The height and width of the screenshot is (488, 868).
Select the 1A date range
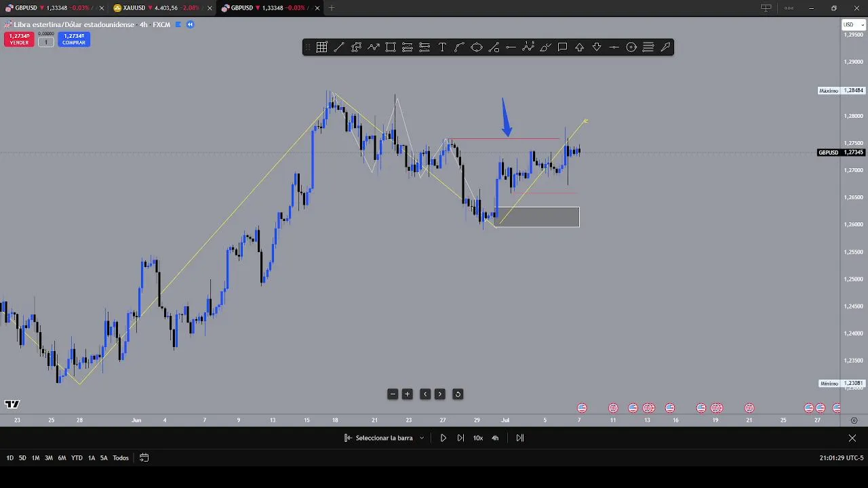92,458
